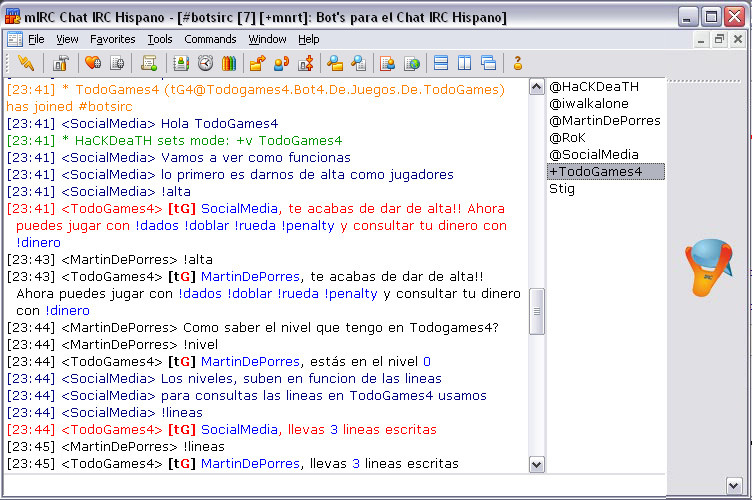Open the Window menu

pyautogui.click(x=267, y=39)
